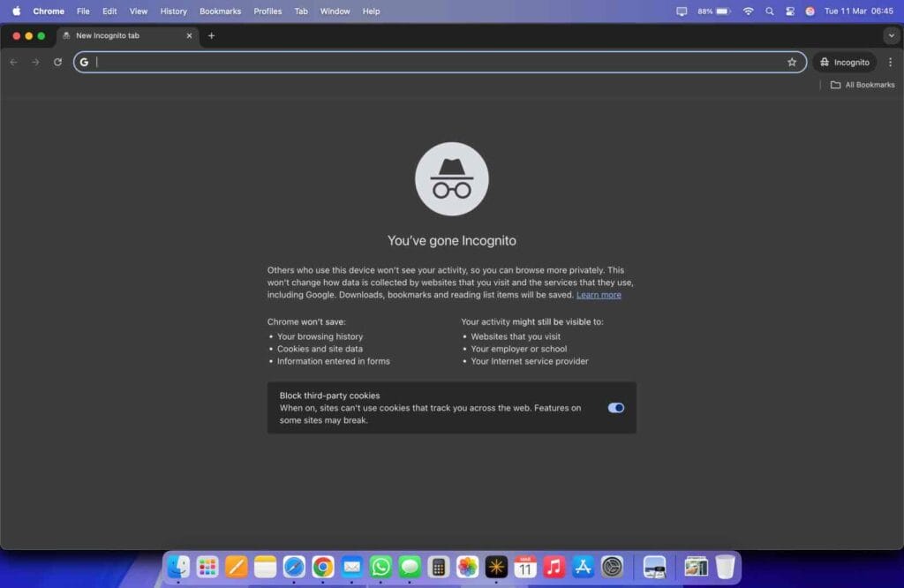Reload the page with the refresh icon
The width and height of the screenshot is (904, 588).
pyautogui.click(x=57, y=63)
